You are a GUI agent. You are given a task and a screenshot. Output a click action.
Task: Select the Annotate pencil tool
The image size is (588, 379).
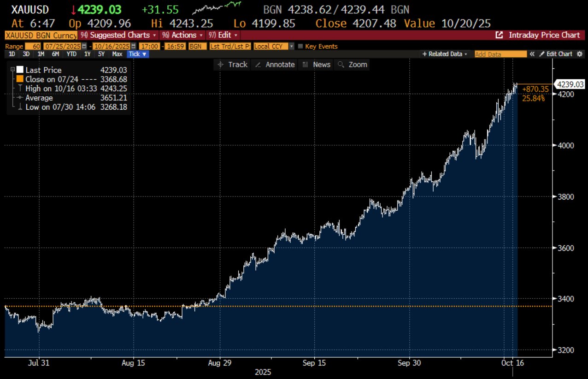click(275, 65)
